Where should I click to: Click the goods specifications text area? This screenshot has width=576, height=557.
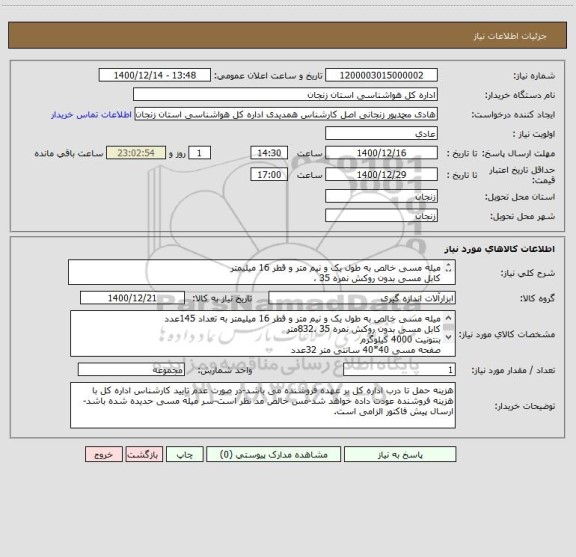pyautogui.click(x=263, y=334)
